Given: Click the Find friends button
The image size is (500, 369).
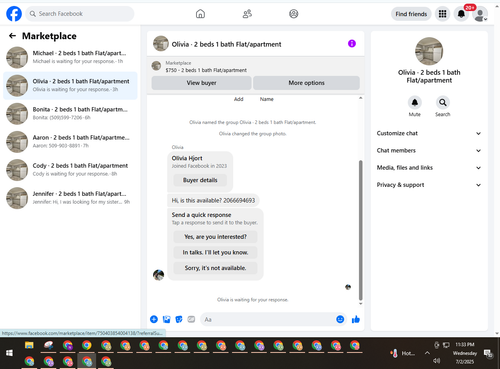Looking at the screenshot, I should [x=411, y=14].
